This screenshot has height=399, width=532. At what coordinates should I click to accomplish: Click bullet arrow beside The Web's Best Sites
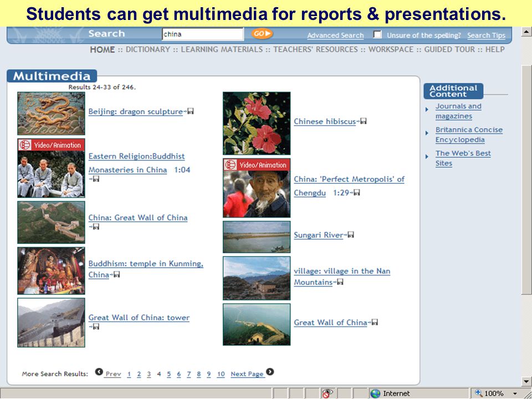(x=427, y=156)
